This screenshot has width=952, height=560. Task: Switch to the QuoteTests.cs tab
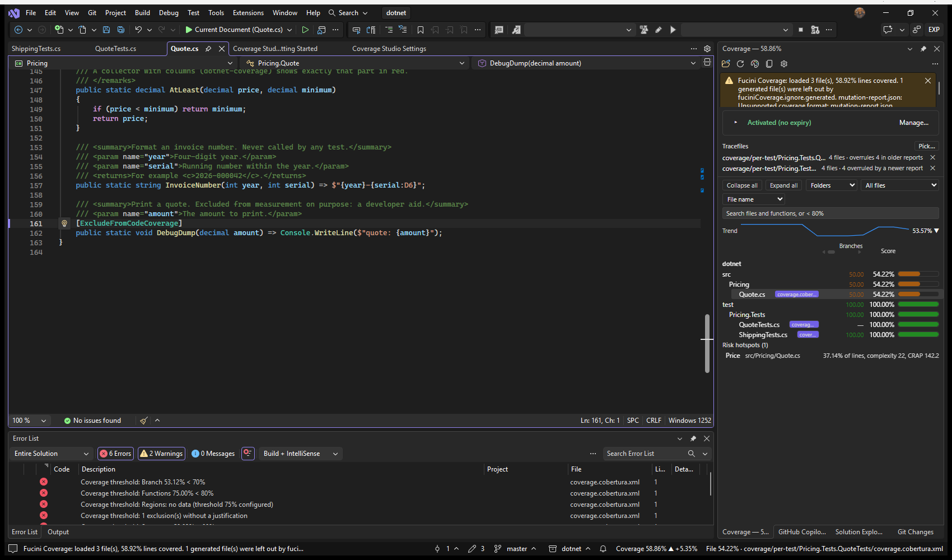coord(115,49)
